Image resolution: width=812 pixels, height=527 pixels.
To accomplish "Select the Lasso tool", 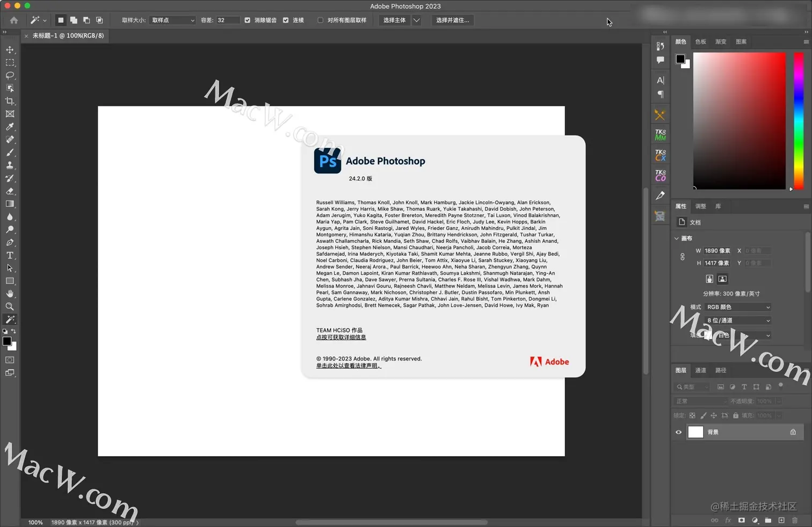I will (x=10, y=75).
